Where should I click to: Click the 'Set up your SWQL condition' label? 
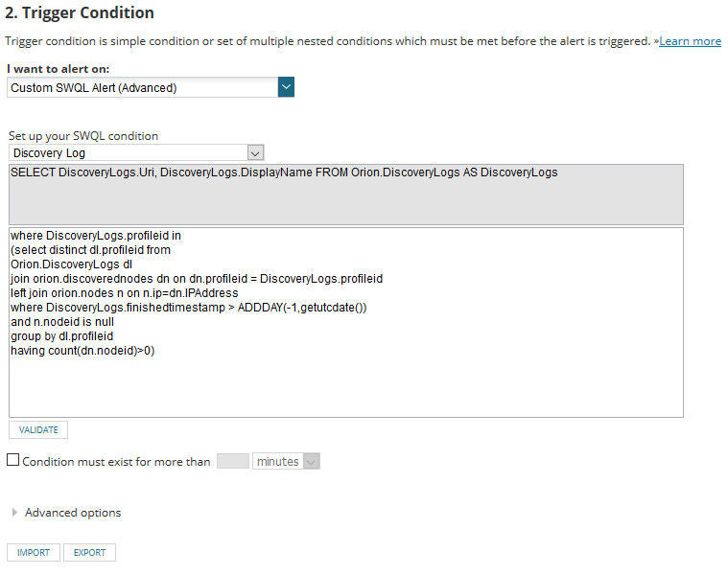pyautogui.click(x=83, y=136)
